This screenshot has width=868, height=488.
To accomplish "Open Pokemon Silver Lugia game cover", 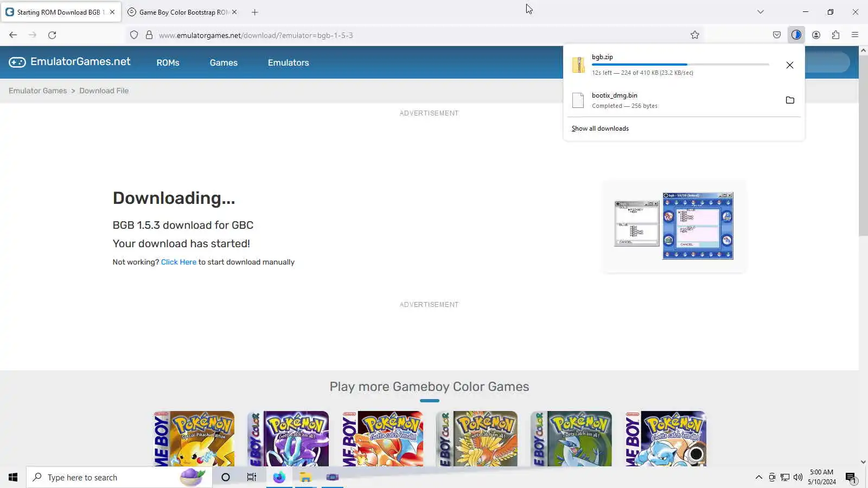I will click(x=571, y=439).
